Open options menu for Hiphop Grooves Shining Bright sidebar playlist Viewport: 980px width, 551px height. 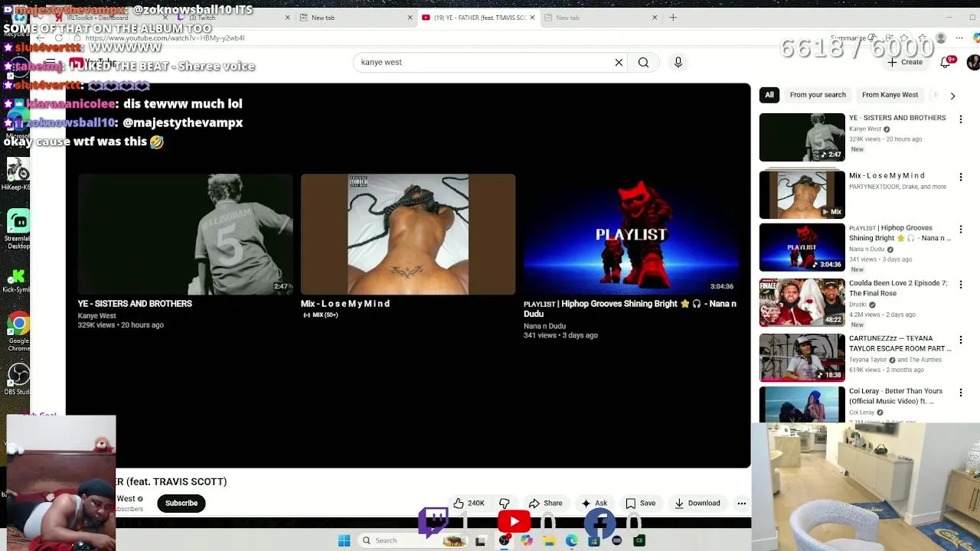point(960,229)
